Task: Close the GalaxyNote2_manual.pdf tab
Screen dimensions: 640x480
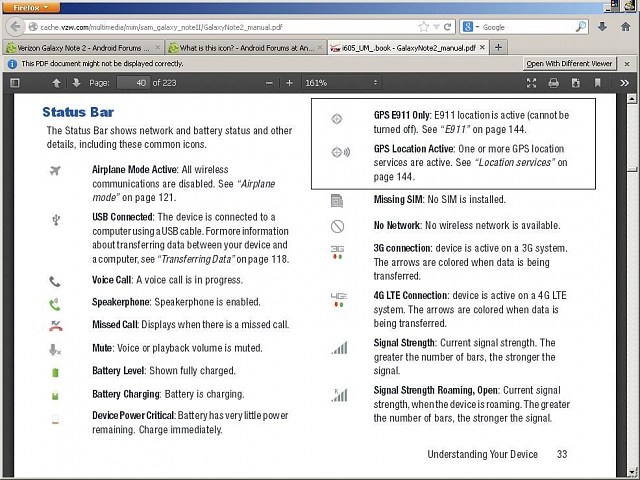Action: pyautogui.click(x=482, y=48)
